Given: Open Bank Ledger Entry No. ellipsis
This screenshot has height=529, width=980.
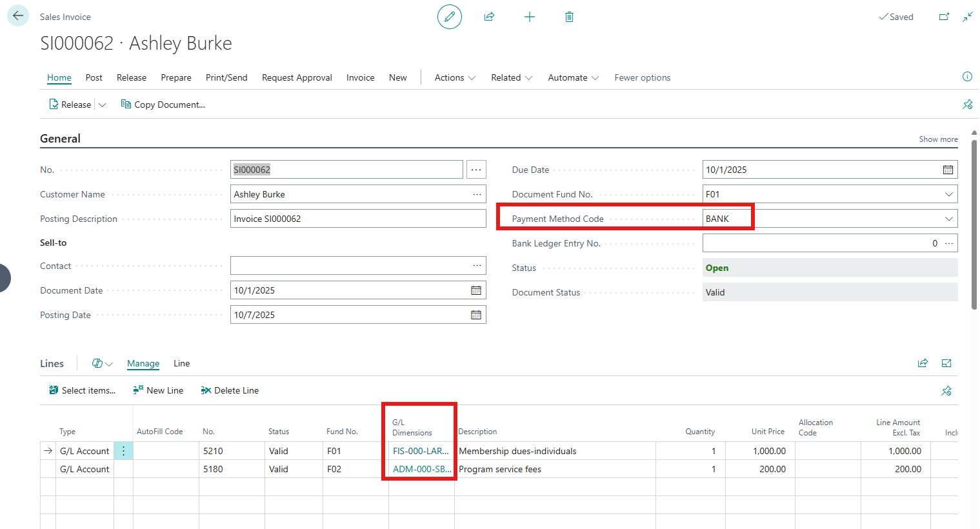Looking at the screenshot, I should point(949,243).
